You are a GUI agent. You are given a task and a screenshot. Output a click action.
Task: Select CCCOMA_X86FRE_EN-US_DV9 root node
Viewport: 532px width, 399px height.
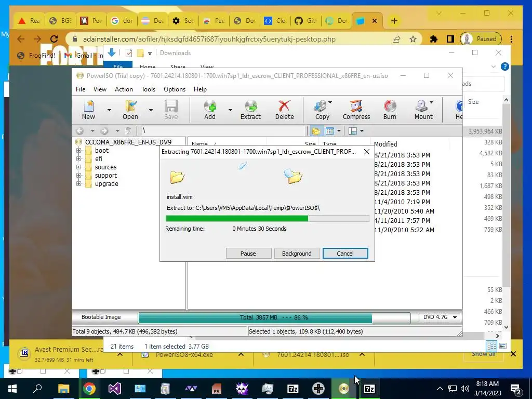click(128, 142)
